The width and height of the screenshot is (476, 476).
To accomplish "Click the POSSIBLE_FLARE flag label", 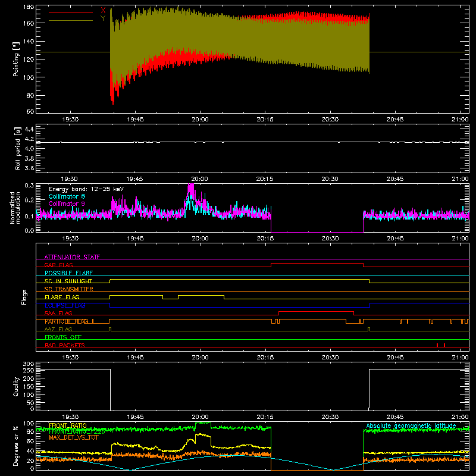I will pos(68,273).
